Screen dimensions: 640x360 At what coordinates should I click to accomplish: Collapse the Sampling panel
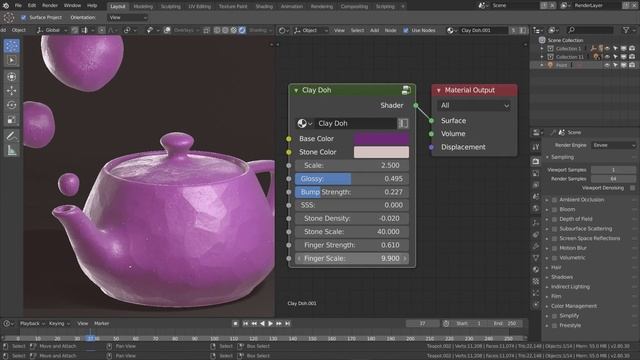(x=547, y=157)
